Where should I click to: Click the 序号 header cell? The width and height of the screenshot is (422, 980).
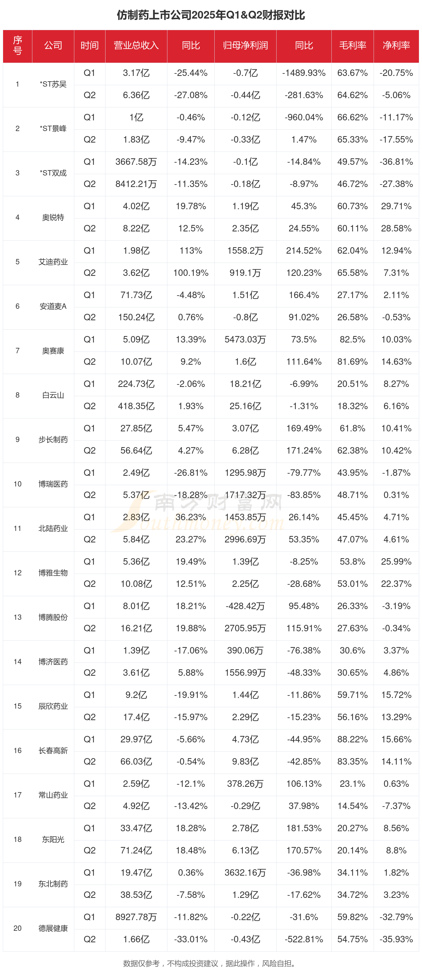(x=17, y=46)
